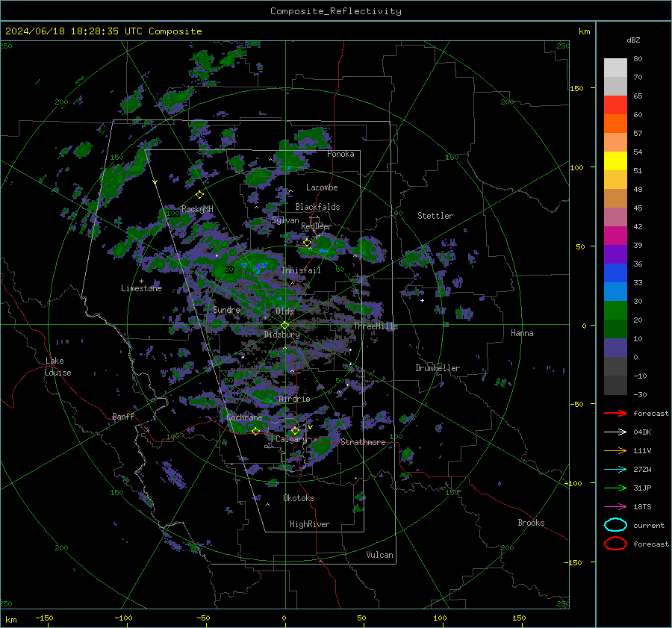Select the green 20-30 dBZ swatch

pyautogui.click(x=615, y=310)
